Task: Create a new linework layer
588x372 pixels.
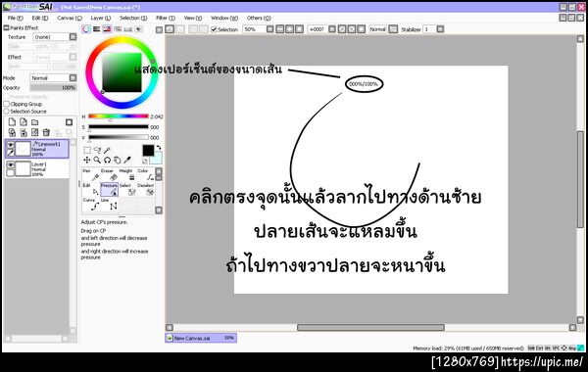Action: click(x=24, y=122)
